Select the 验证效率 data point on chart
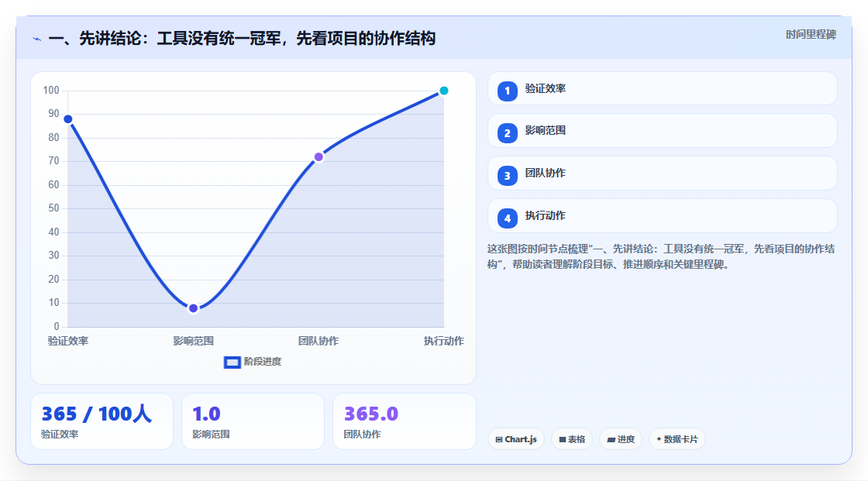The width and height of the screenshot is (868, 481). pos(68,119)
